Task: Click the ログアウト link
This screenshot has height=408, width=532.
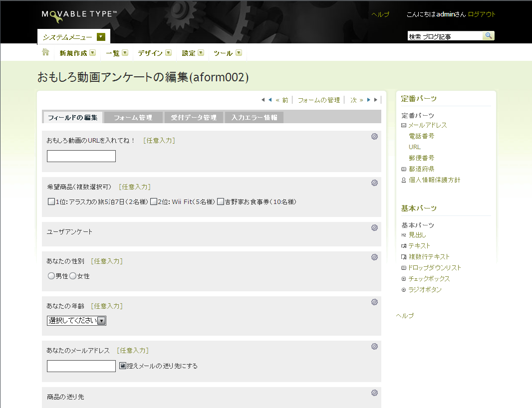Action: tap(482, 14)
